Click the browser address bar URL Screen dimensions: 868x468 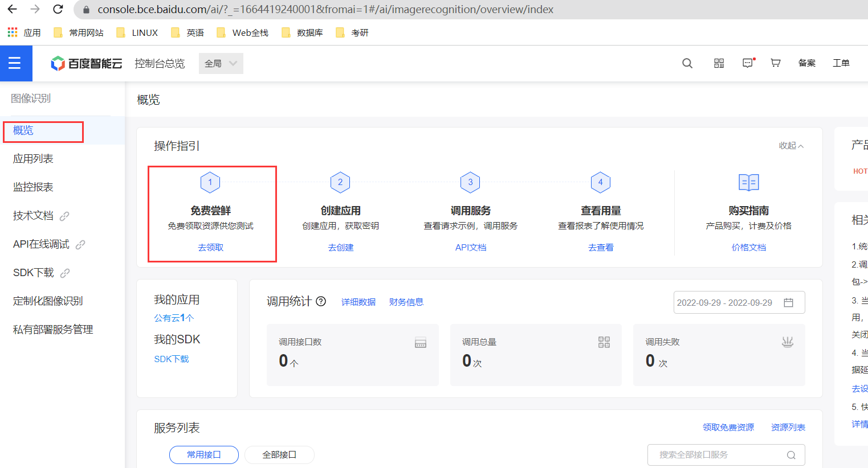coord(325,10)
